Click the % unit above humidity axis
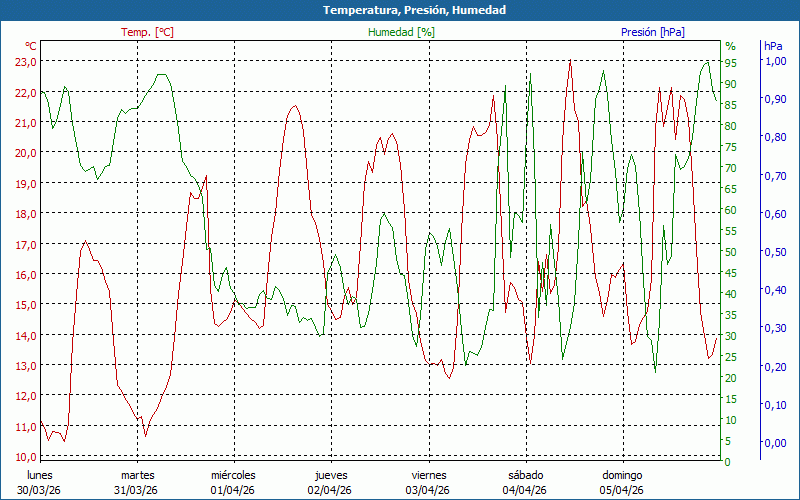 730,46
